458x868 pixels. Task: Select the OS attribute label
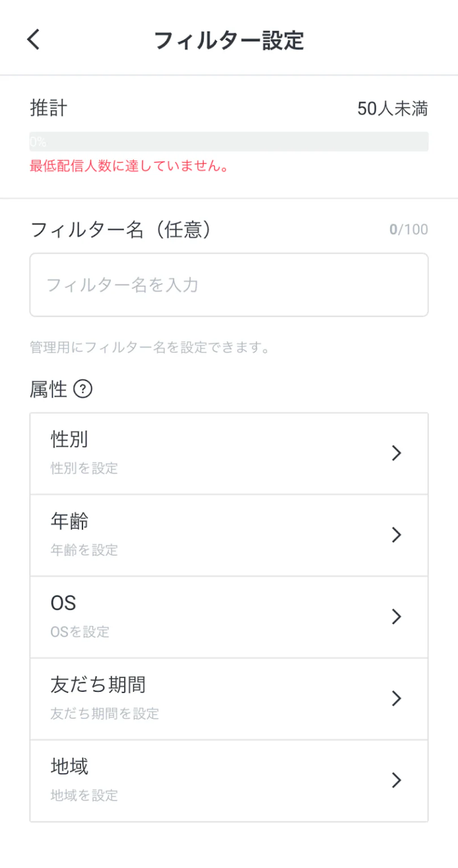click(63, 604)
